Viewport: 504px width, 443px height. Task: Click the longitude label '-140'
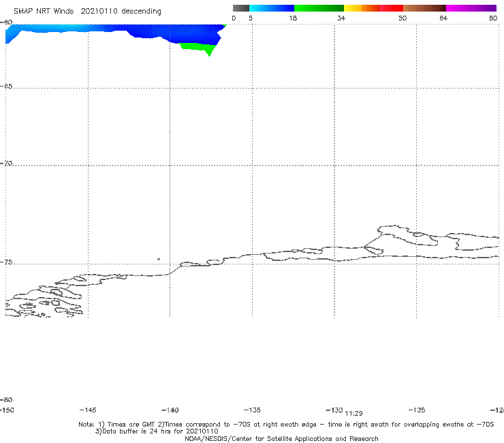point(170,410)
